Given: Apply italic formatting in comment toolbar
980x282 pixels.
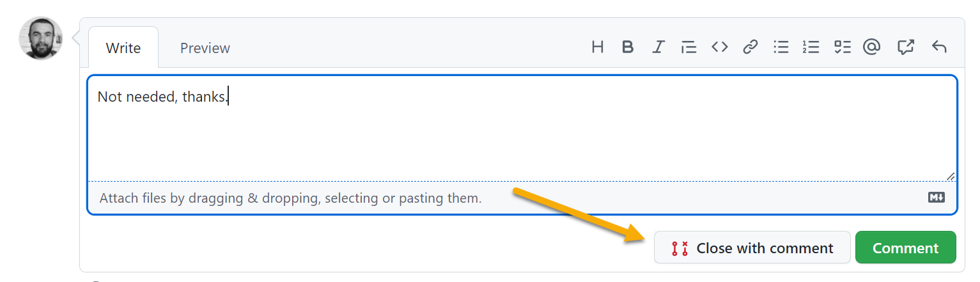Looking at the screenshot, I should (658, 47).
